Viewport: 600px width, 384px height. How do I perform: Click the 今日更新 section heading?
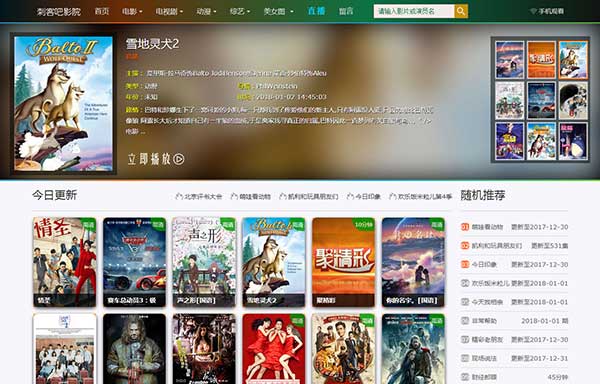54,195
